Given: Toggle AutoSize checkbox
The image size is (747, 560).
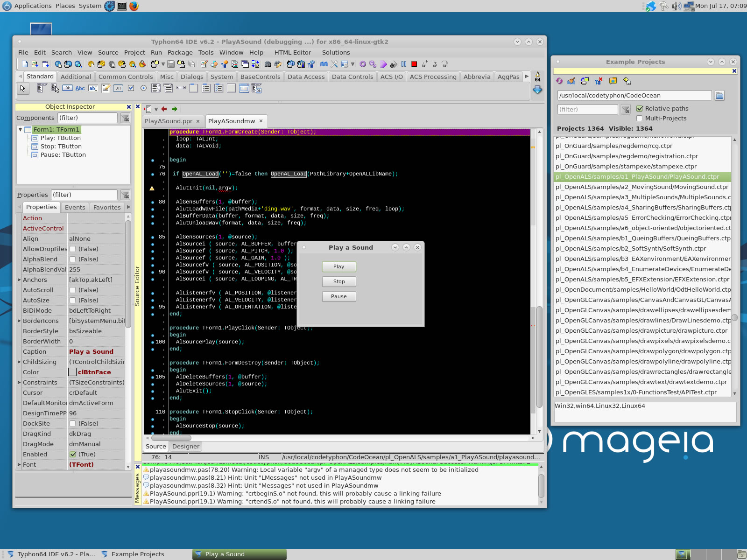Looking at the screenshot, I should pos(73,301).
